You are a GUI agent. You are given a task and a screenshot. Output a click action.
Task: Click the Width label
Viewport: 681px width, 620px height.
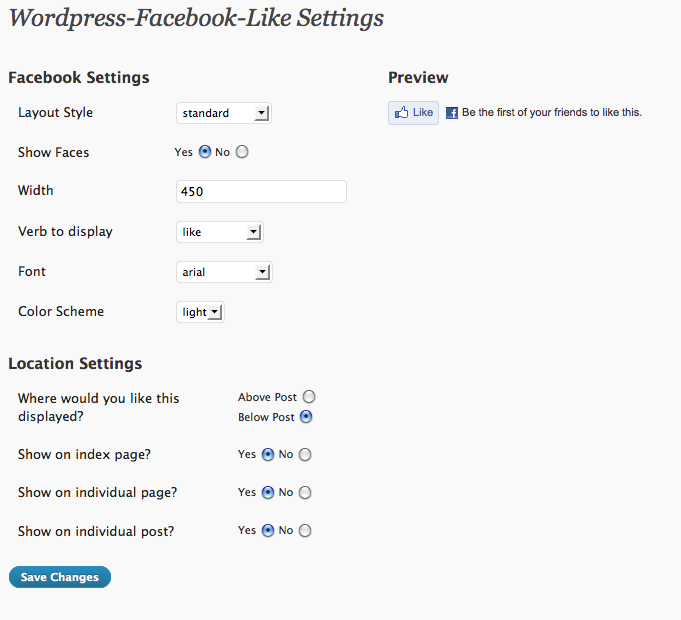pyautogui.click(x=36, y=190)
